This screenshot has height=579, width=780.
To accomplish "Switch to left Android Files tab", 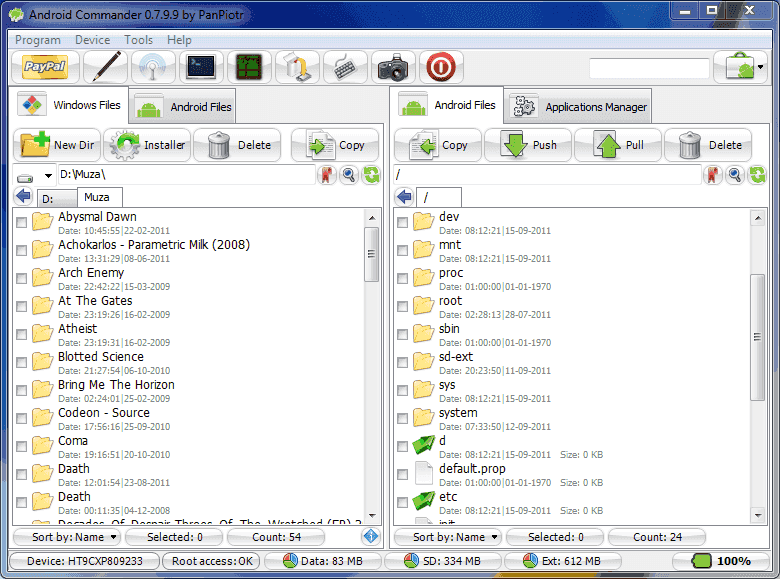I will coord(183,107).
